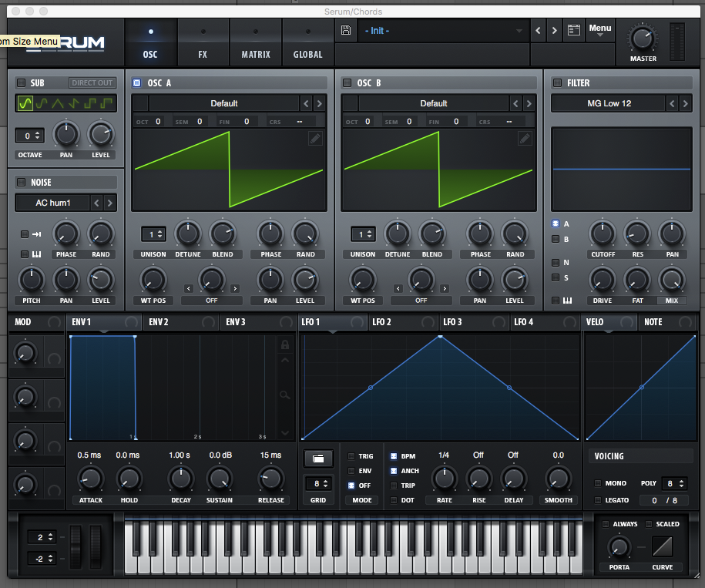Open the Init preset dropdown
Image resolution: width=705 pixels, height=588 pixels.
click(443, 31)
